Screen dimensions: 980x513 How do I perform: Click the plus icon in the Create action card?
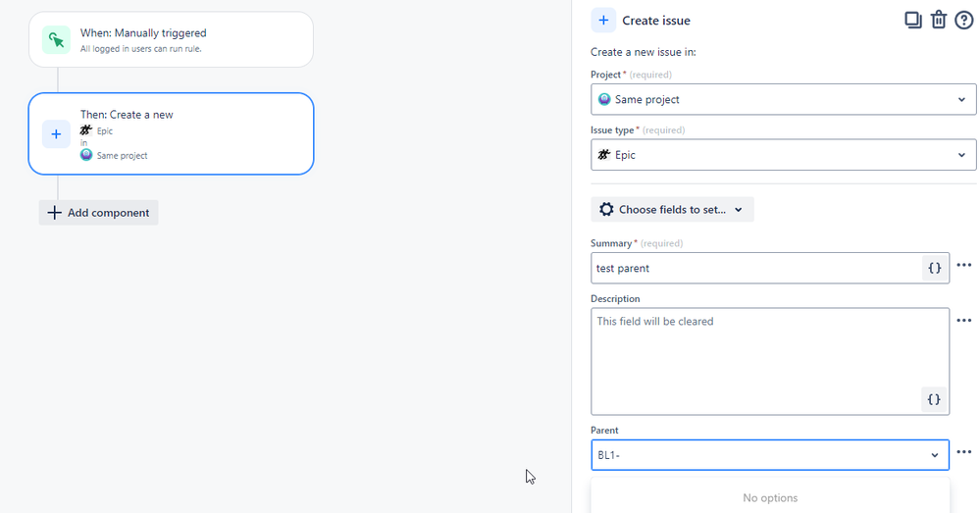point(56,133)
